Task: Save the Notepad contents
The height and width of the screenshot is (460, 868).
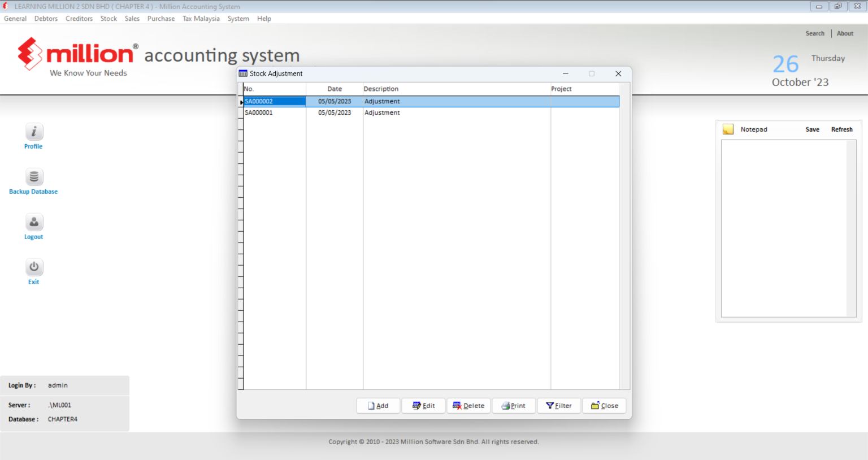Action: click(812, 129)
